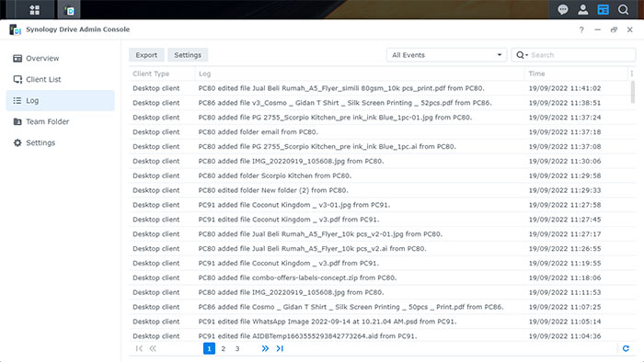Image resolution: width=644 pixels, height=362 pixels.
Task: Select the combo-offers-labels-concept.zip entry
Action: (379, 277)
